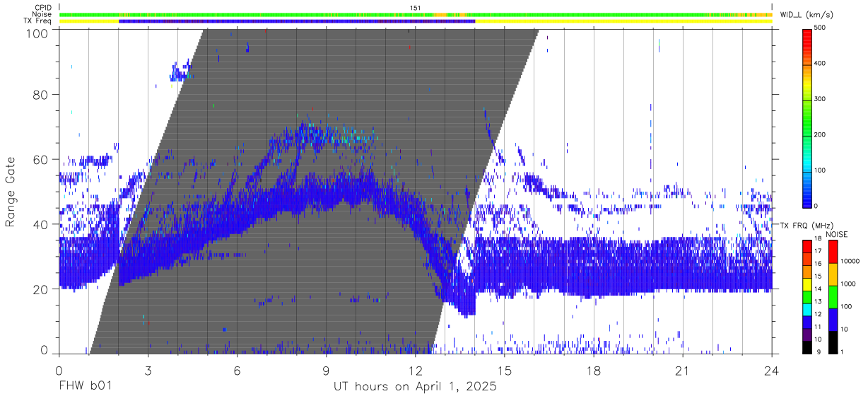Click the '500' tick on WID colorbar
Viewport: 868px width, 401px height.
[x=821, y=28]
